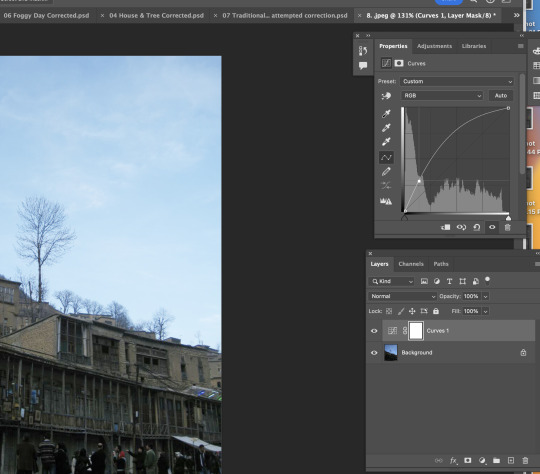
Task: Add layer mask icon in Layers panel
Action: [467, 461]
